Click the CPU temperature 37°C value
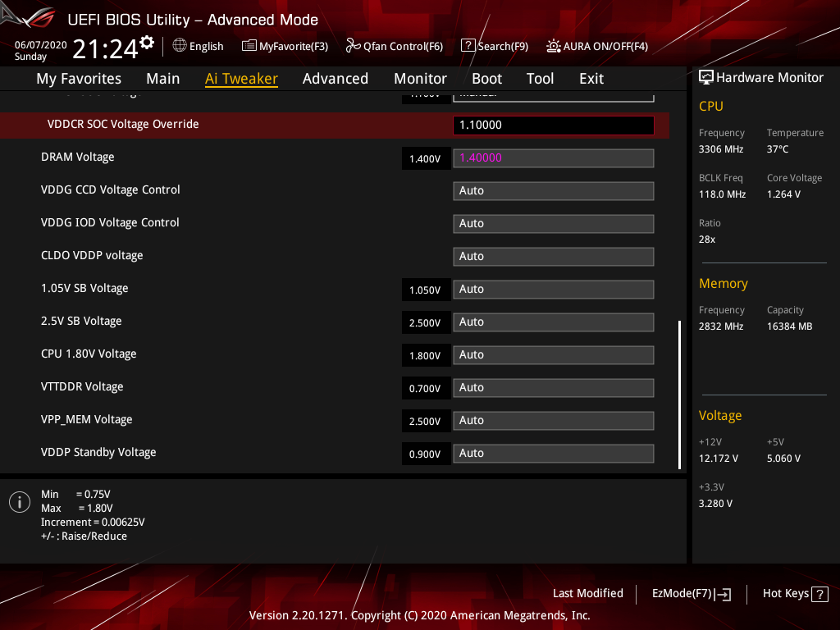Image resolution: width=840 pixels, height=630 pixels. coord(778,149)
